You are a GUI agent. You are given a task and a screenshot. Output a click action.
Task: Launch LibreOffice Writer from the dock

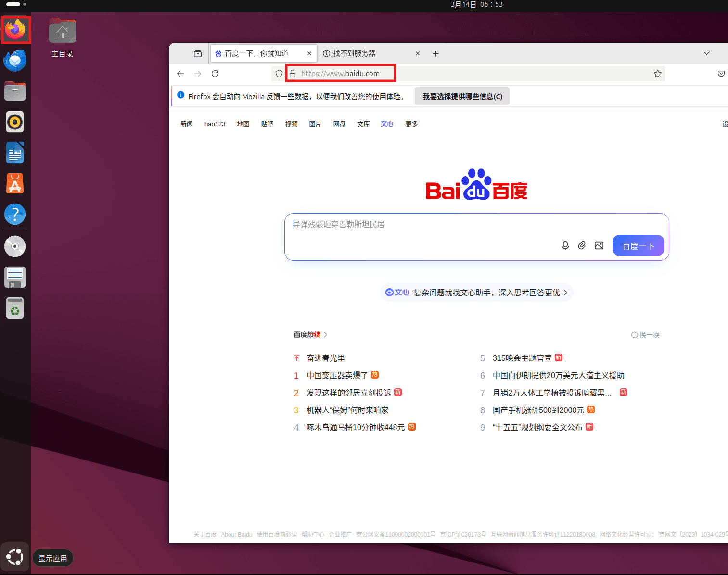tap(15, 153)
